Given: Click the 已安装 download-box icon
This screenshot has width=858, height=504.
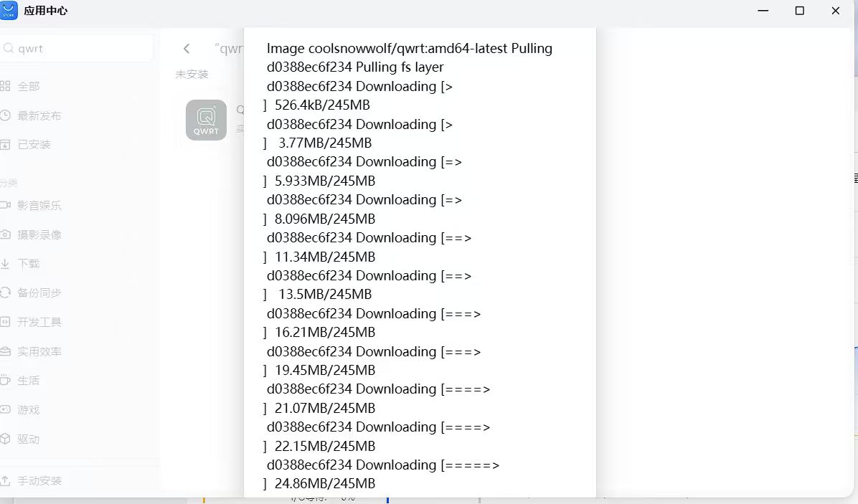Looking at the screenshot, I should [x=6, y=144].
